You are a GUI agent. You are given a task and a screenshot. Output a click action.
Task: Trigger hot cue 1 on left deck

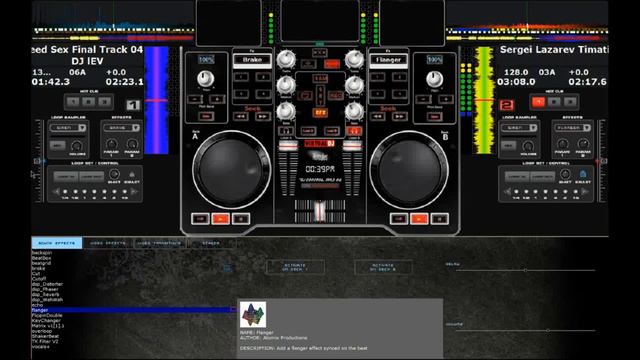click(73, 102)
